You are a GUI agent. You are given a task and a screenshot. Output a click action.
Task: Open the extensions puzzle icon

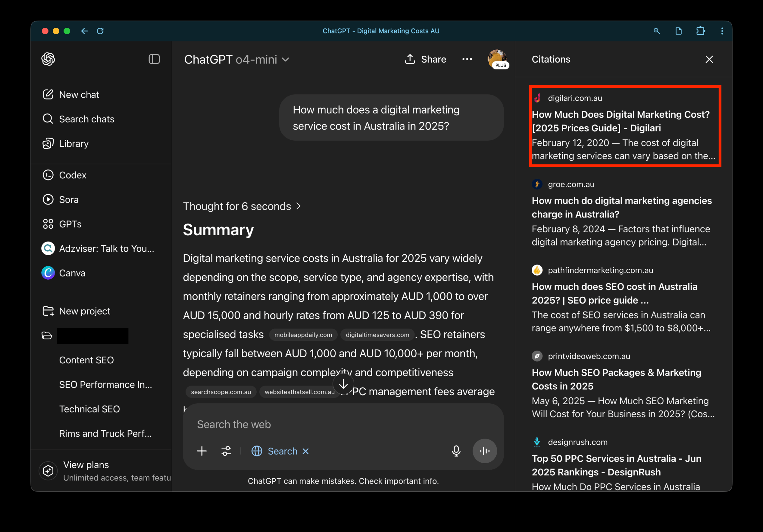click(x=700, y=31)
